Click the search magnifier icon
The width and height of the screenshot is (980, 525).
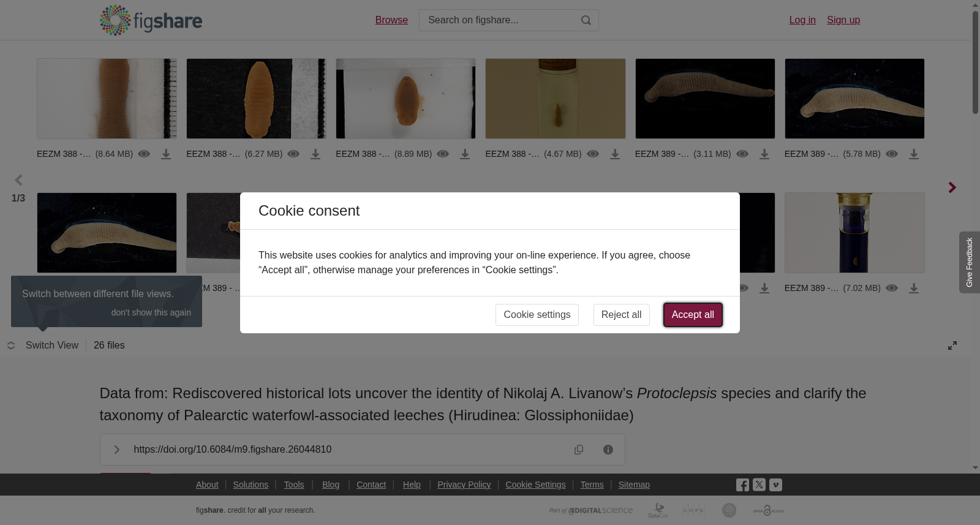coord(586,20)
